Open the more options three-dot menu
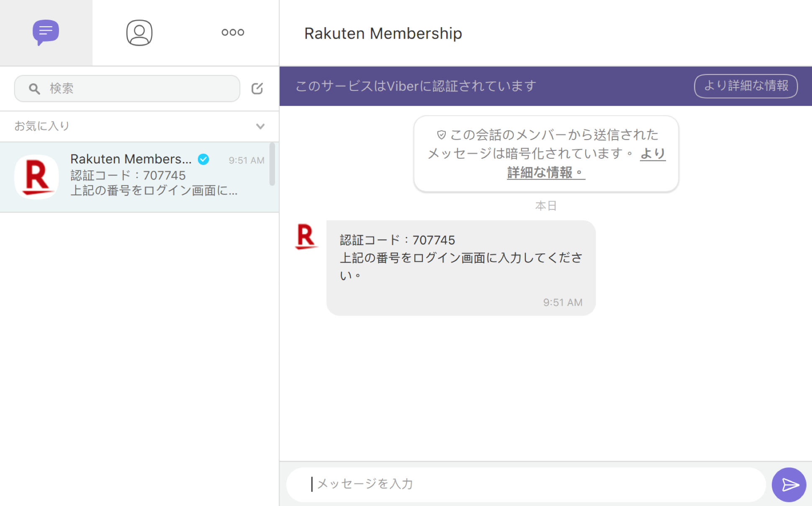Viewport: 812px width, 506px height. [x=233, y=32]
